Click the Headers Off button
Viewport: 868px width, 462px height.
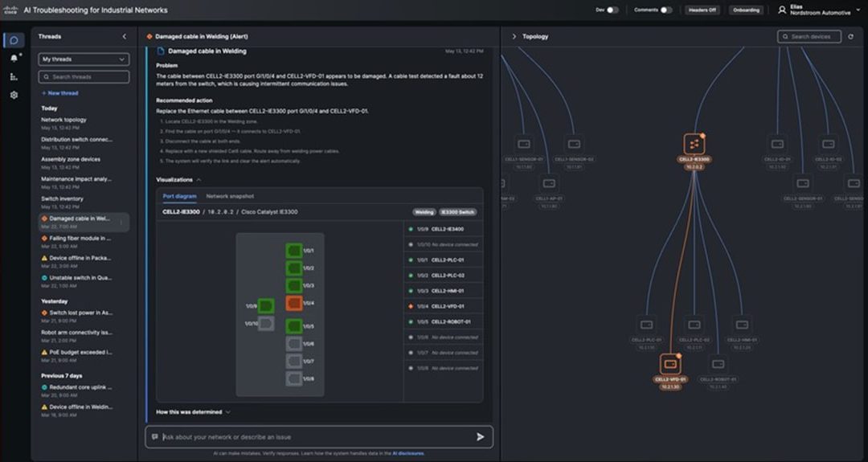pos(702,10)
